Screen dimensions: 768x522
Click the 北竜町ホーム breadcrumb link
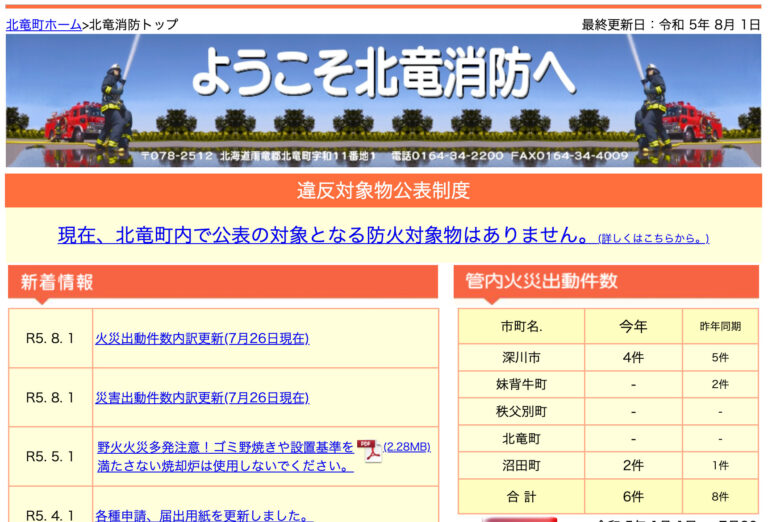[x=44, y=25]
